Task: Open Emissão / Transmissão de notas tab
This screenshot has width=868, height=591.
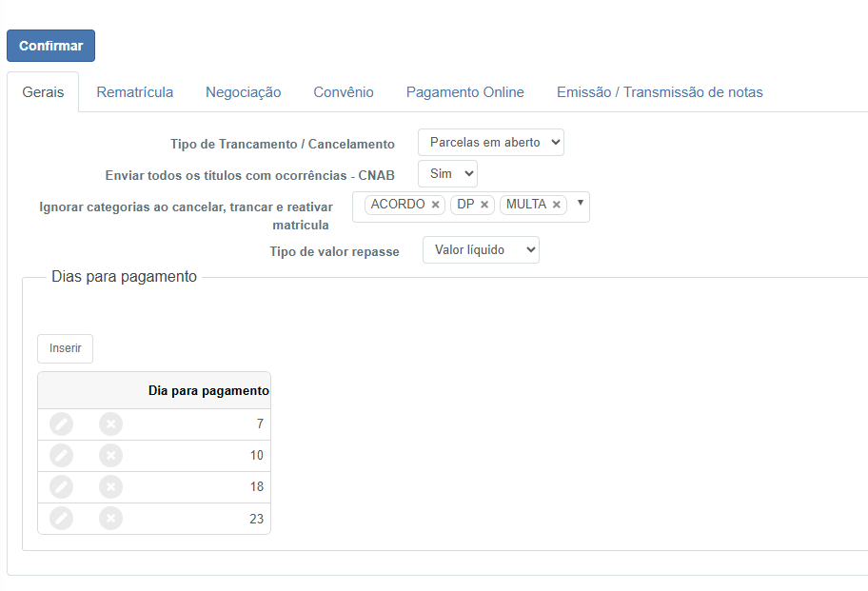Action: (x=660, y=92)
